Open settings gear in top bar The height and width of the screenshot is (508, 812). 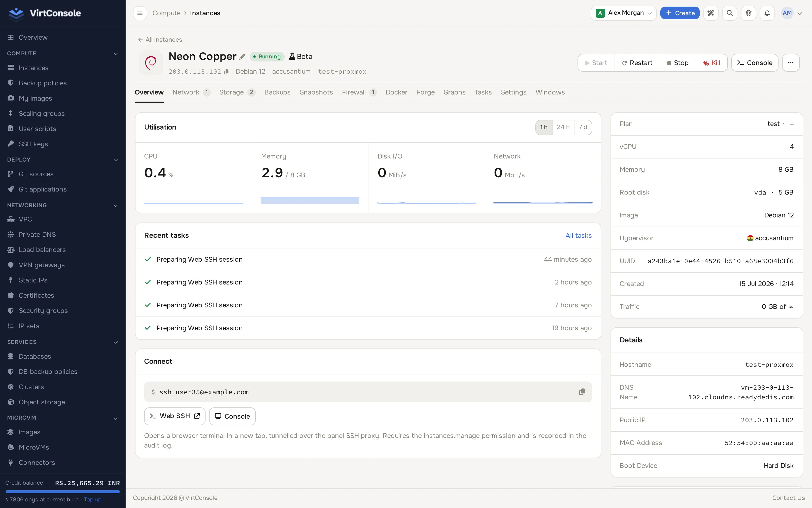(x=748, y=13)
